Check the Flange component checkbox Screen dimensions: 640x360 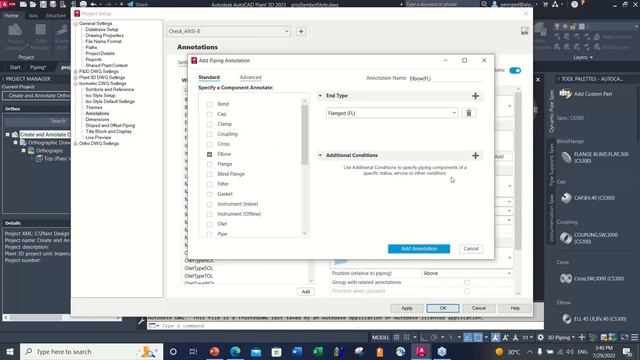coord(209,164)
